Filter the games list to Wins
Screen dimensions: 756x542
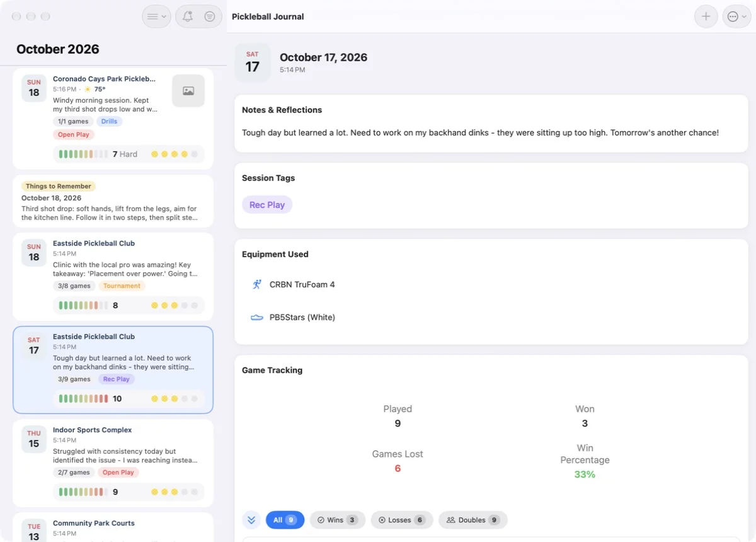point(337,520)
